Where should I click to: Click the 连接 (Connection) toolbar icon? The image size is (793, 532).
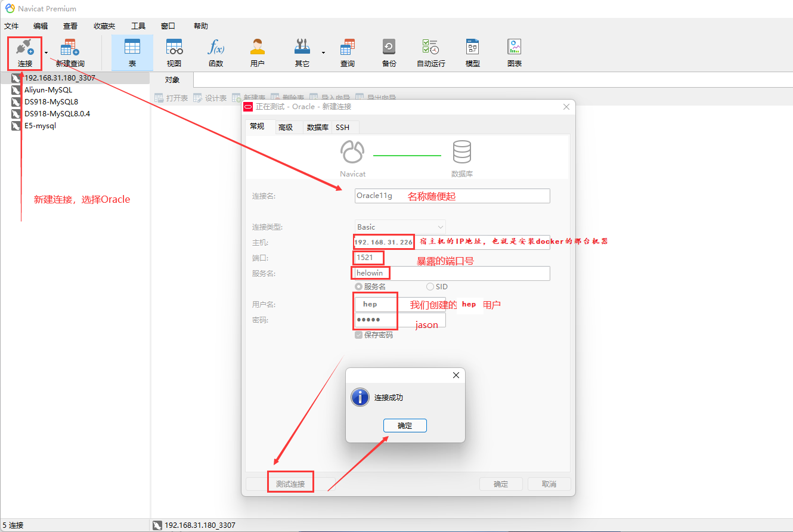click(24, 52)
